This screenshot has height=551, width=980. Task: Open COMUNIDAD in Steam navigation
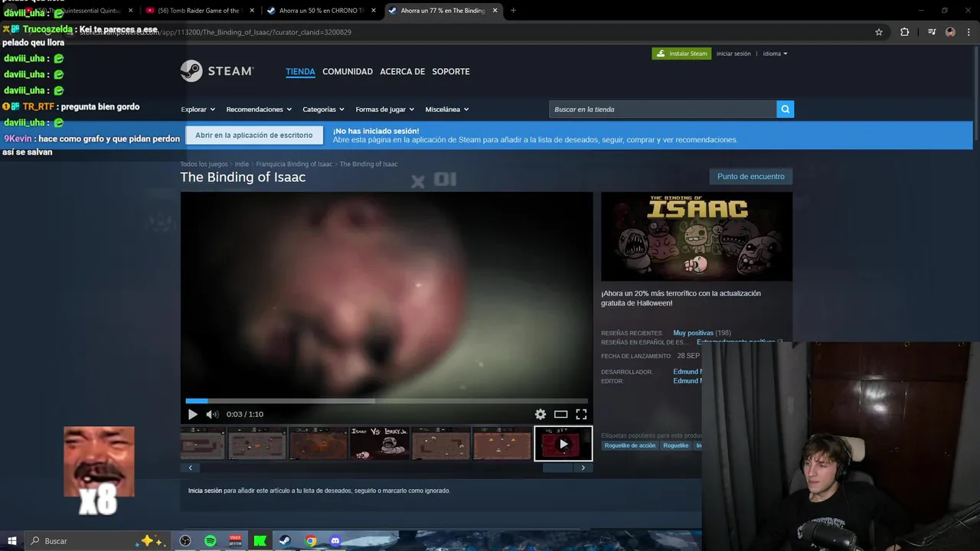point(348,71)
